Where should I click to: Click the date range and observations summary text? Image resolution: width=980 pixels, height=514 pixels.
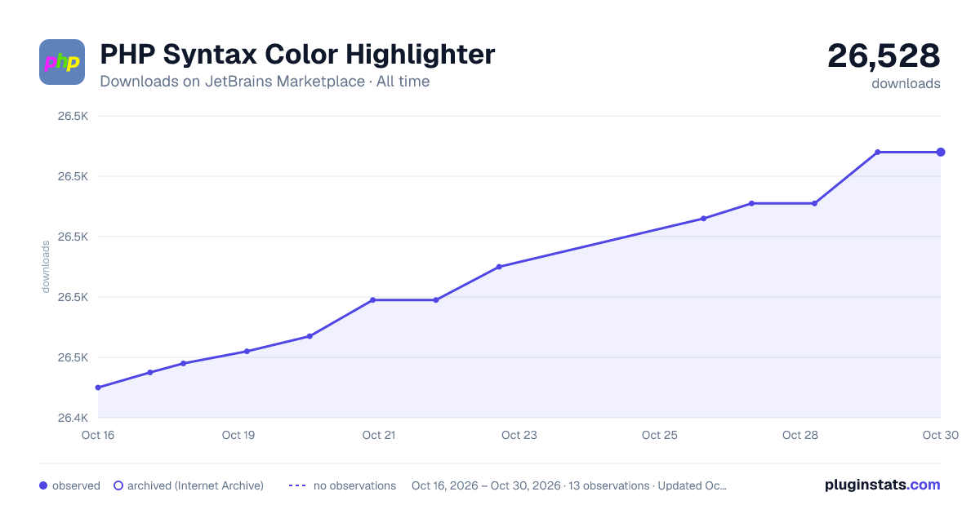click(569, 485)
